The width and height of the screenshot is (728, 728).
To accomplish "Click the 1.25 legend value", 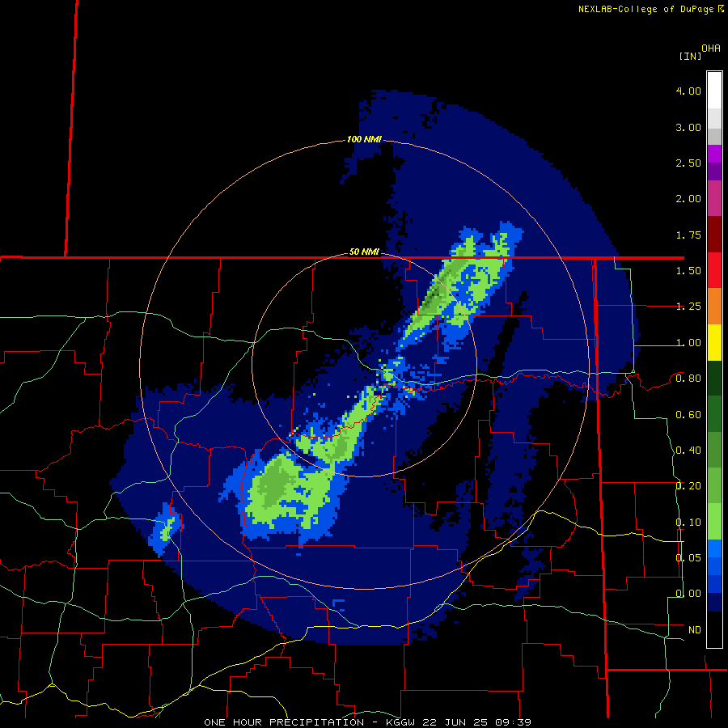I will tap(688, 307).
